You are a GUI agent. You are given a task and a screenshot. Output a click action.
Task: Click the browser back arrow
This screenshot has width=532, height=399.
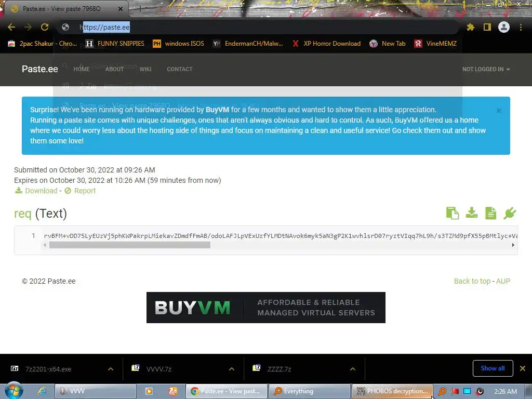click(x=11, y=27)
